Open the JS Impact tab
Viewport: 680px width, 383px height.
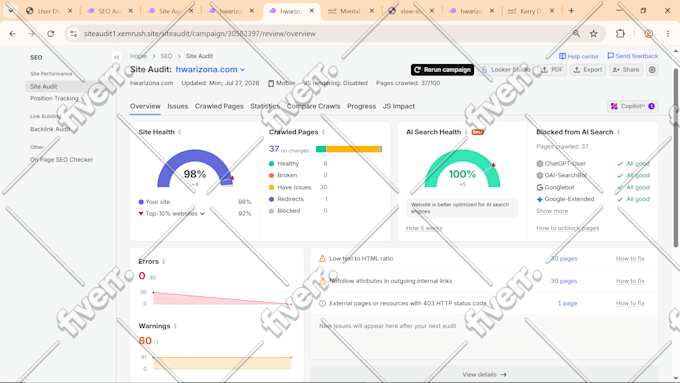coord(399,106)
